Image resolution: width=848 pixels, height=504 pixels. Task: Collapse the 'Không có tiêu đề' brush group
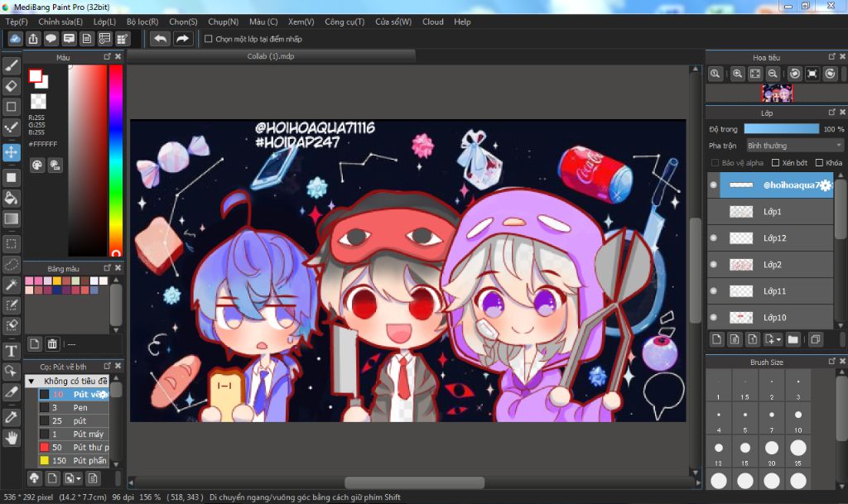point(31,381)
